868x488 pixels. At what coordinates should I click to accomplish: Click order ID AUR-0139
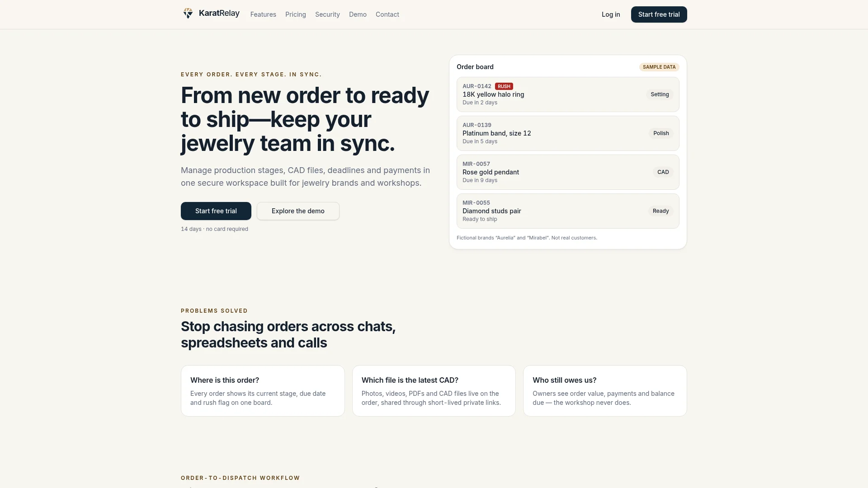(477, 125)
